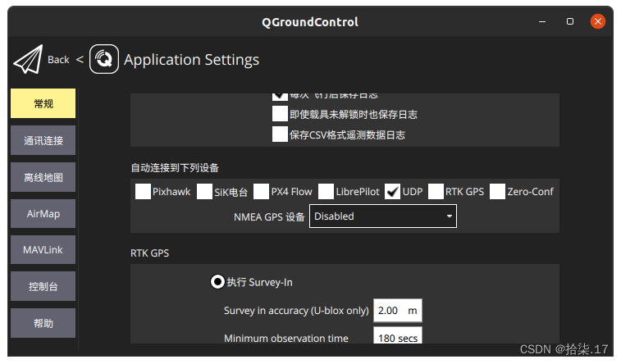Select the 执行 Survey-In radio button

(217, 282)
